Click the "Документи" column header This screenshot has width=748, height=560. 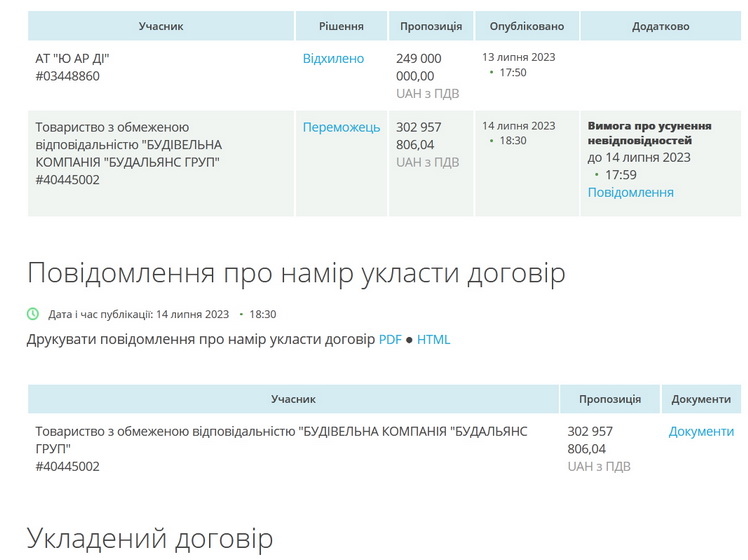coord(701,399)
